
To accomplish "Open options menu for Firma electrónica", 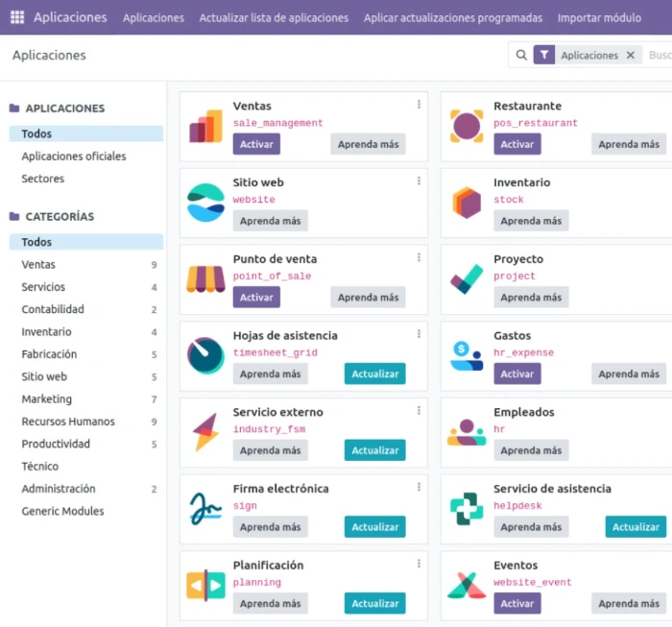I will (419, 488).
